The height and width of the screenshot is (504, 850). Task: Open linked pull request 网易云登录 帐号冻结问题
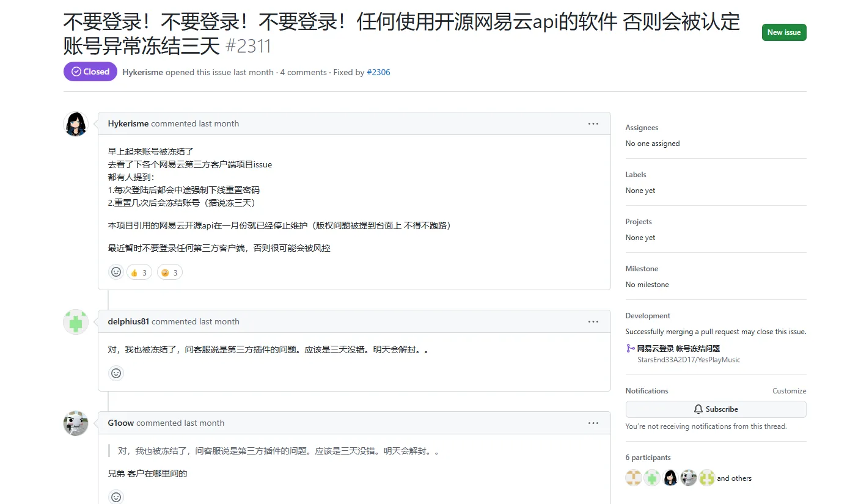click(x=678, y=349)
